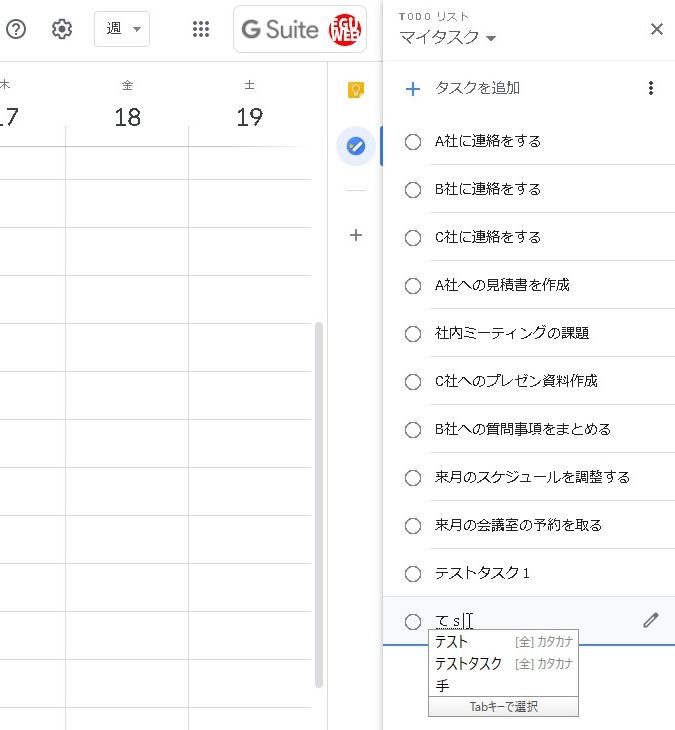Expand the マイタスク list dropdown
This screenshot has width=675, height=730.
448,38
